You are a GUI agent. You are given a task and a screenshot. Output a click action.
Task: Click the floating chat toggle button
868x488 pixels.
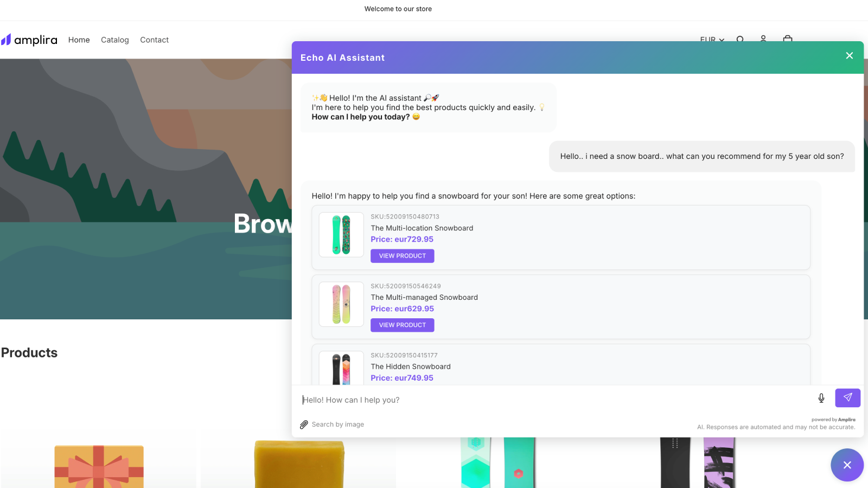point(847,465)
